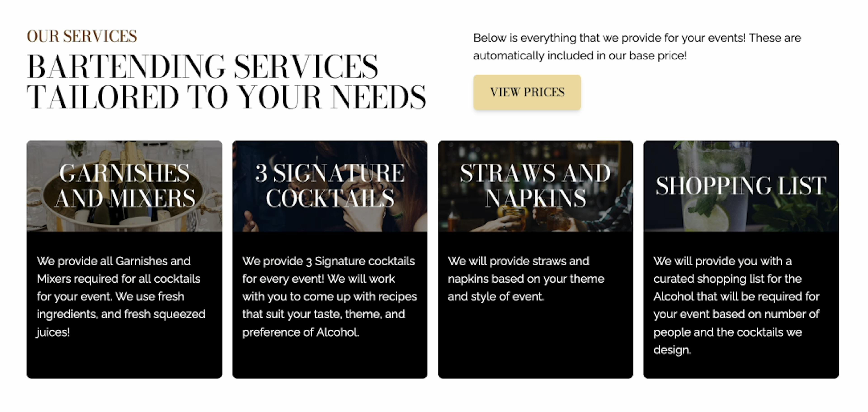Click the View Prices button

pyautogui.click(x=527, y=92)
